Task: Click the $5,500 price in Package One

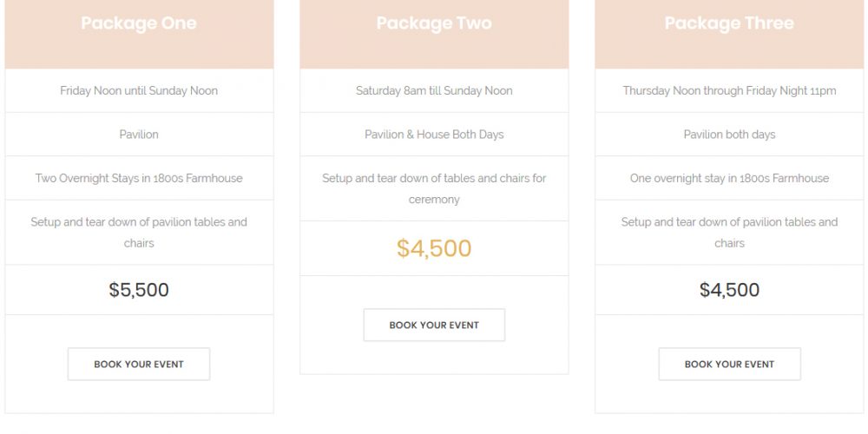Action: 139,290
